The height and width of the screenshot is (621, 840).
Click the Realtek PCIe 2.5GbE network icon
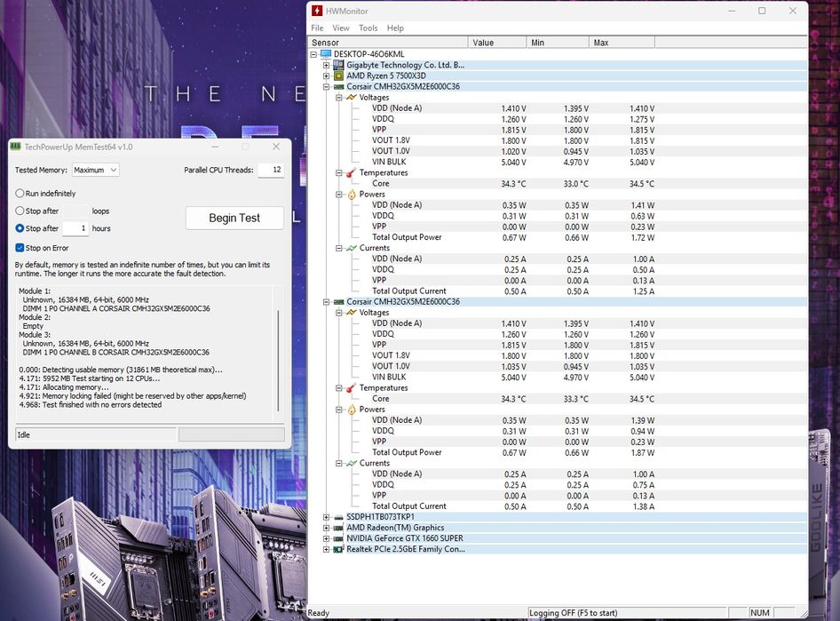(x=338, y=549)
